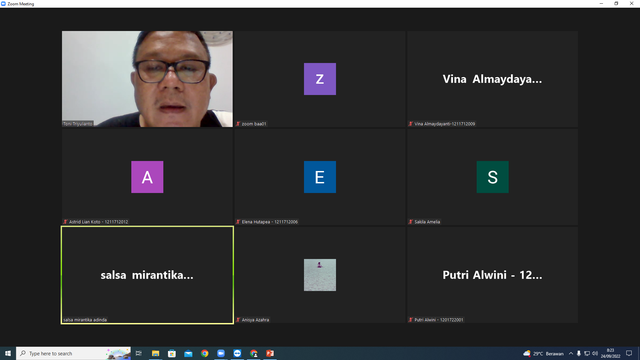Open Microsoft Store from the taskbar

click(172, 353)
